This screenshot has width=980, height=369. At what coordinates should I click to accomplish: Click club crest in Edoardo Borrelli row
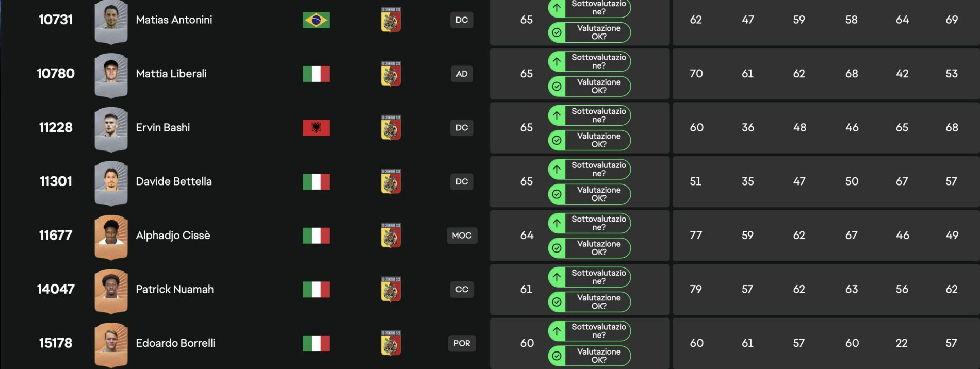pyautogui.click(x=390, y=343)
